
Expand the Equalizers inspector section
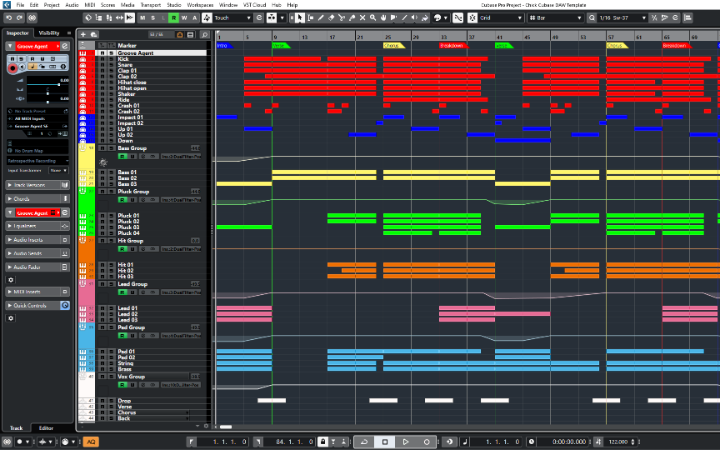click(38, 226)
